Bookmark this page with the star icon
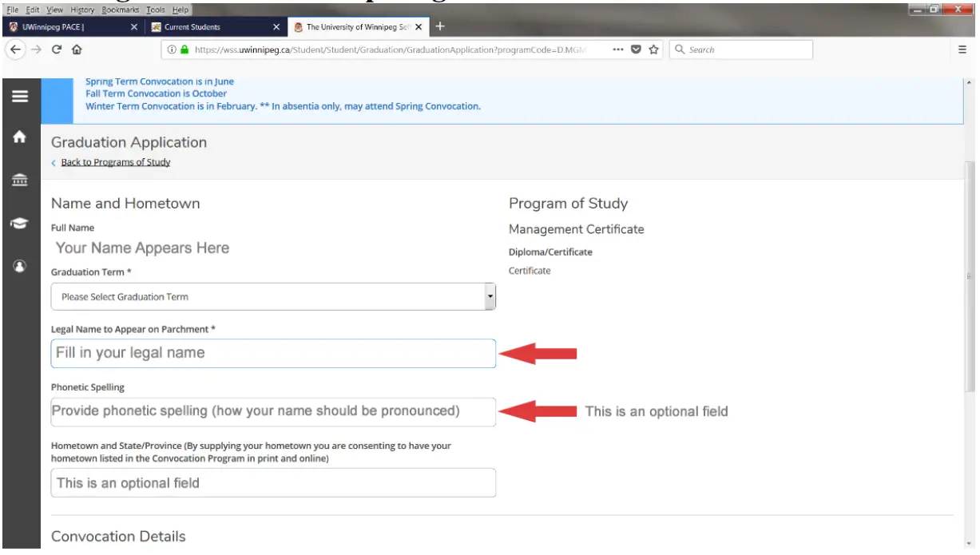Viewport: 980px width, 555px height. coord(653,50)
